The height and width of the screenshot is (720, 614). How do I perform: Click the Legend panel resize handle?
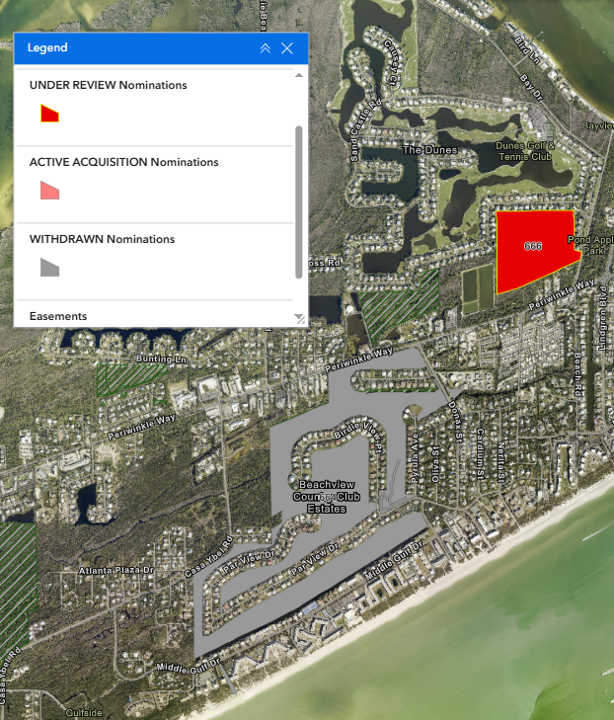[x=299, y=319]
